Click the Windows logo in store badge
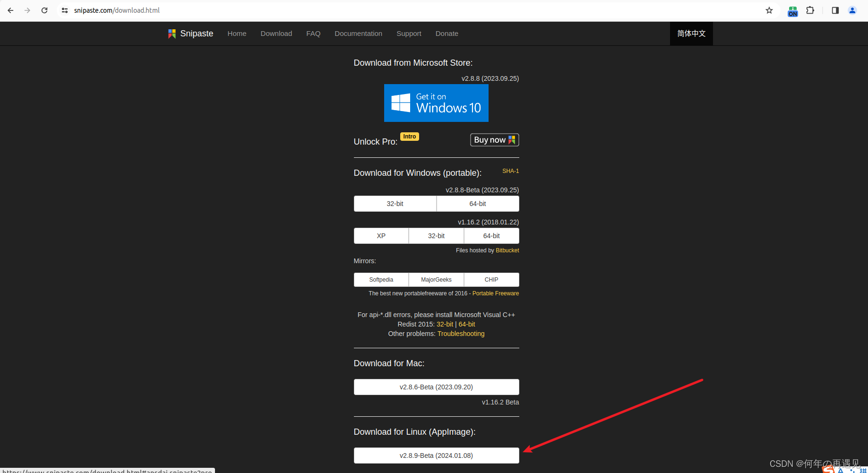This screenshot has height=473, width=868. (401, 103)
